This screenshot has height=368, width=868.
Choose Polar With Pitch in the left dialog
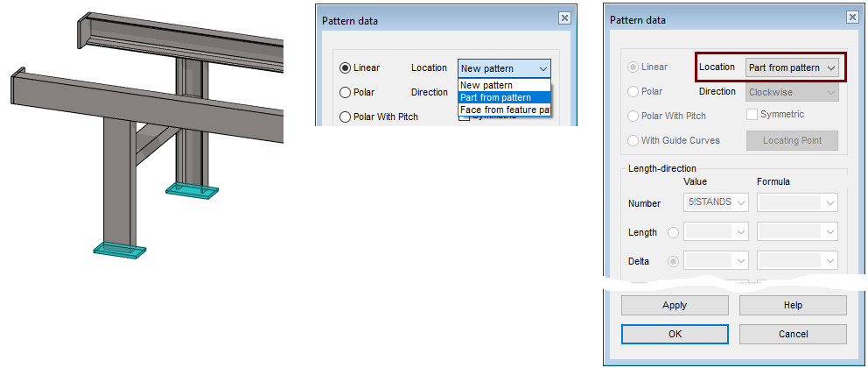[346, 117]
